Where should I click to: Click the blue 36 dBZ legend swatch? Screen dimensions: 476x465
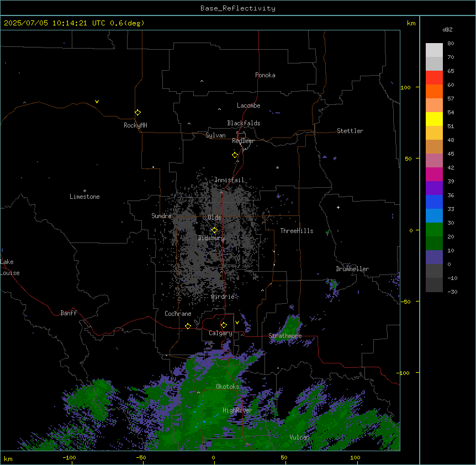click(x=434, y=202)
